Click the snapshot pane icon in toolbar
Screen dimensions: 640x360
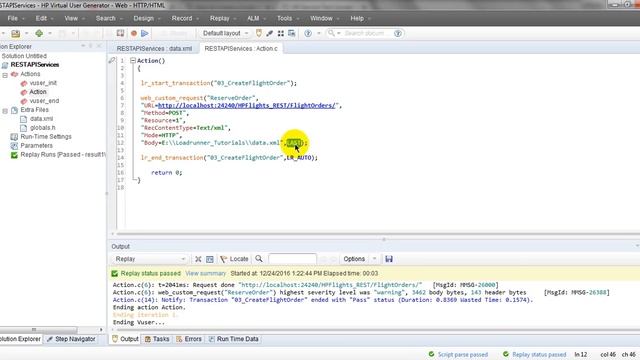pyautogui.click(x=291, y=33)
